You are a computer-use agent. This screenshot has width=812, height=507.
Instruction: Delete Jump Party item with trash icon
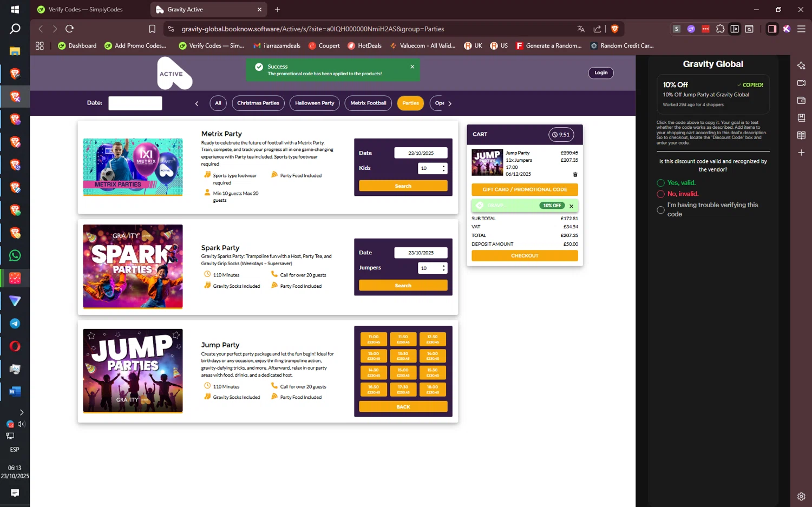point(575,174)
